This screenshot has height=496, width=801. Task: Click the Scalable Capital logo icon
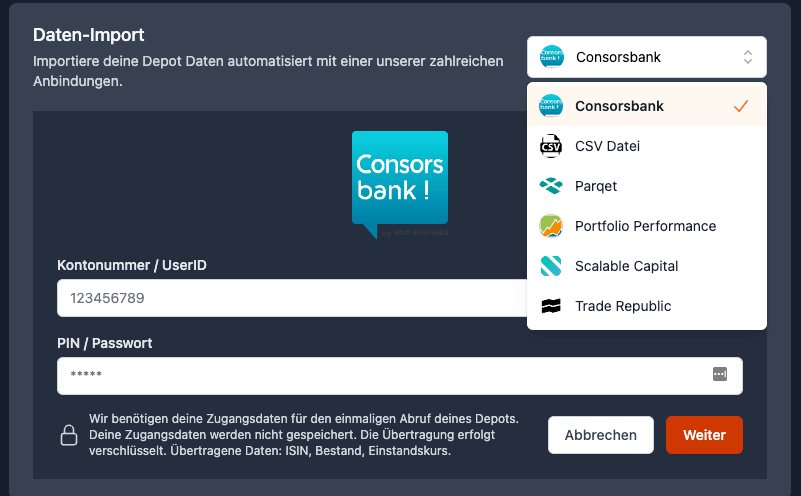point(551,266)
